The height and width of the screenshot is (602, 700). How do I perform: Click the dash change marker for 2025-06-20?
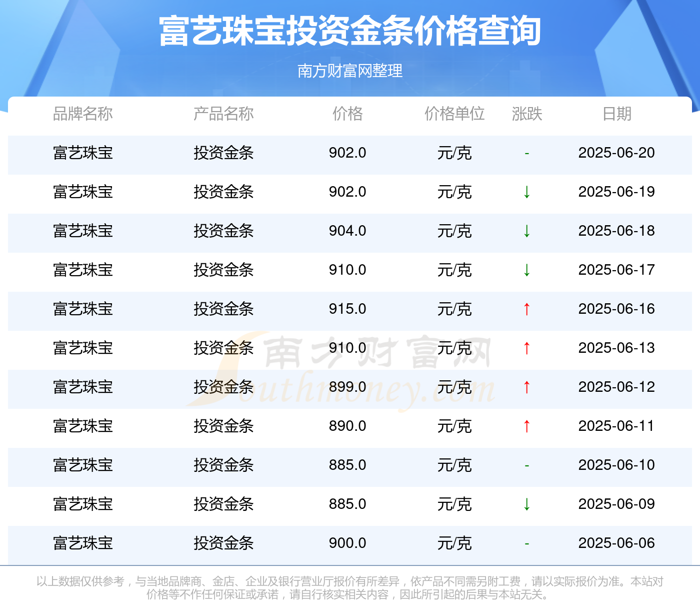pyautogui.click(x=526, y=154)
